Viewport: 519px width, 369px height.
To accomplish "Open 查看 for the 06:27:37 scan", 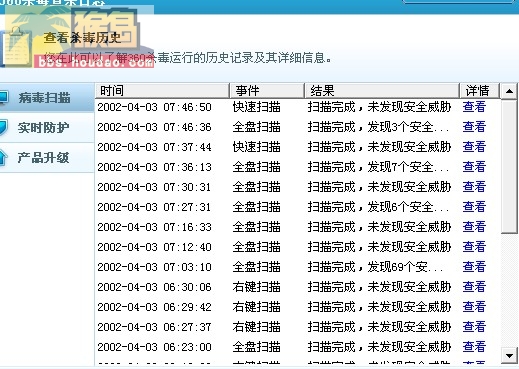I will point(474,327).
